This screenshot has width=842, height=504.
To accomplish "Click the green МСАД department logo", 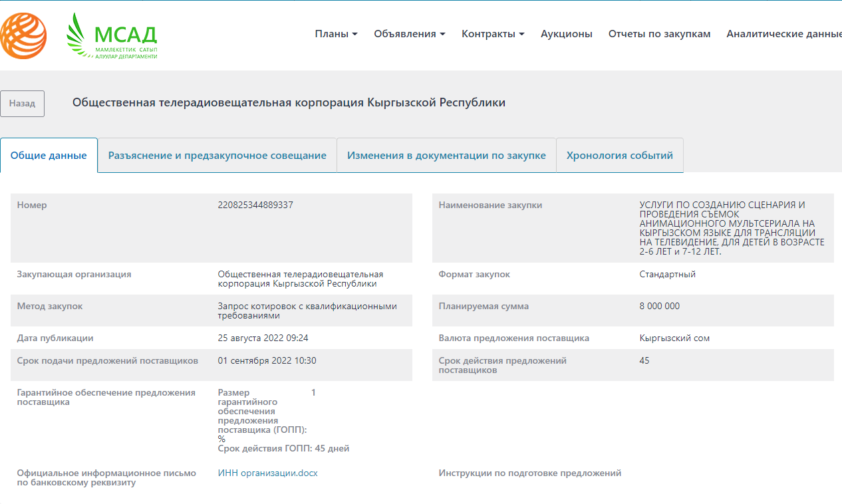I will point(112,37).
